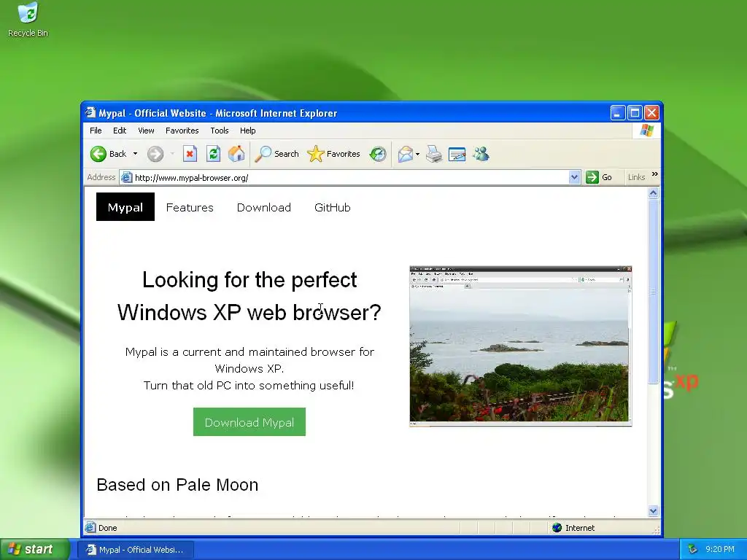Open the Messenger people icon

(481, 154)
